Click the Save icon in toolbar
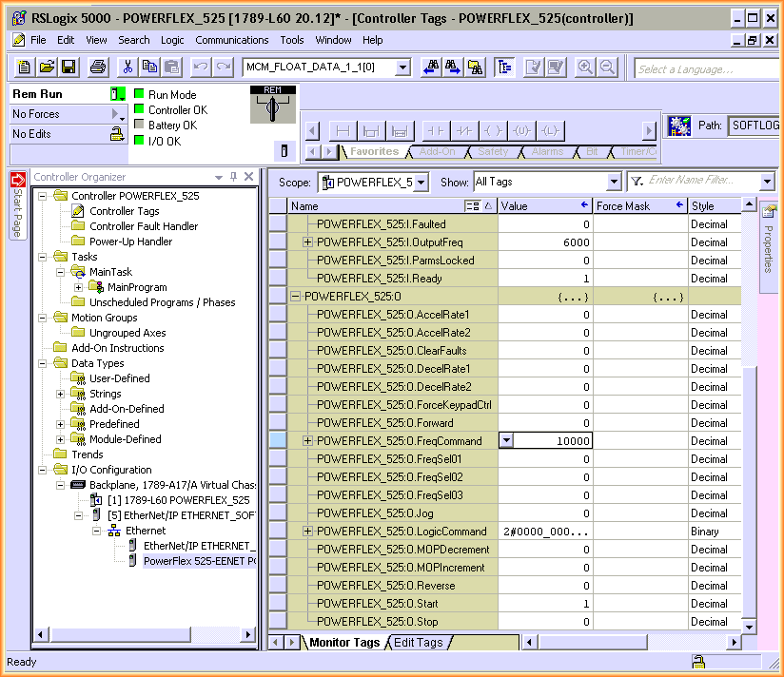 coord(69,67)
